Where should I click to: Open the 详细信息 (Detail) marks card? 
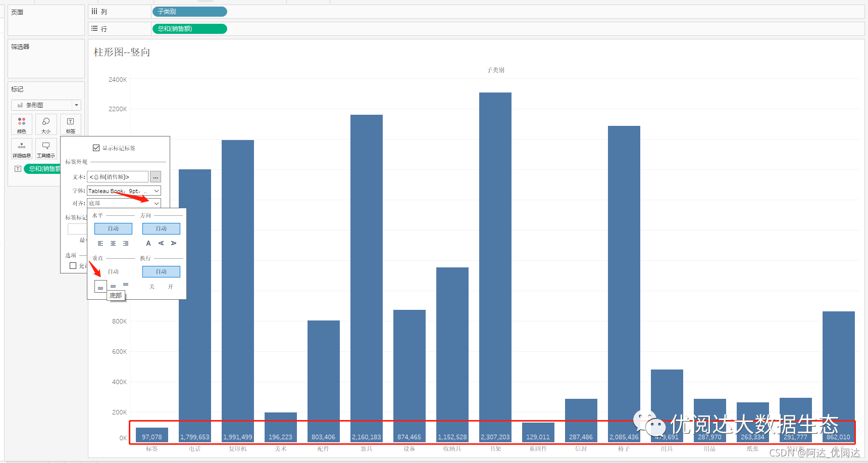(22, 149)
